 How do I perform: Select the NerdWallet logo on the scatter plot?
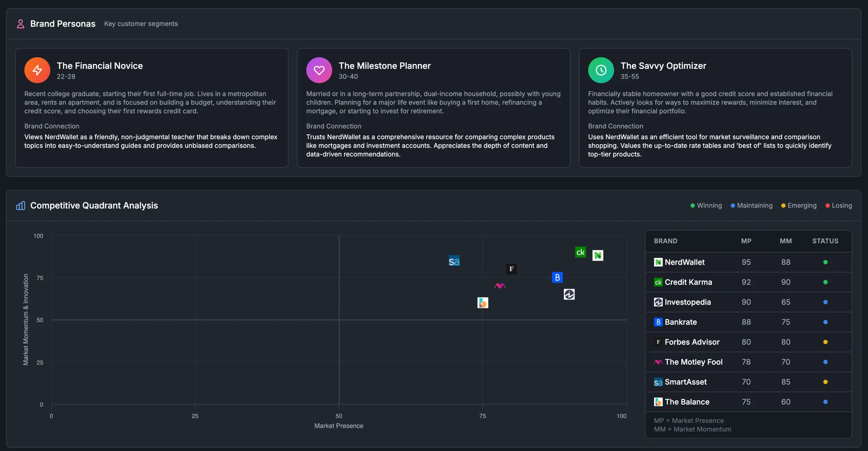coord(598,255)
